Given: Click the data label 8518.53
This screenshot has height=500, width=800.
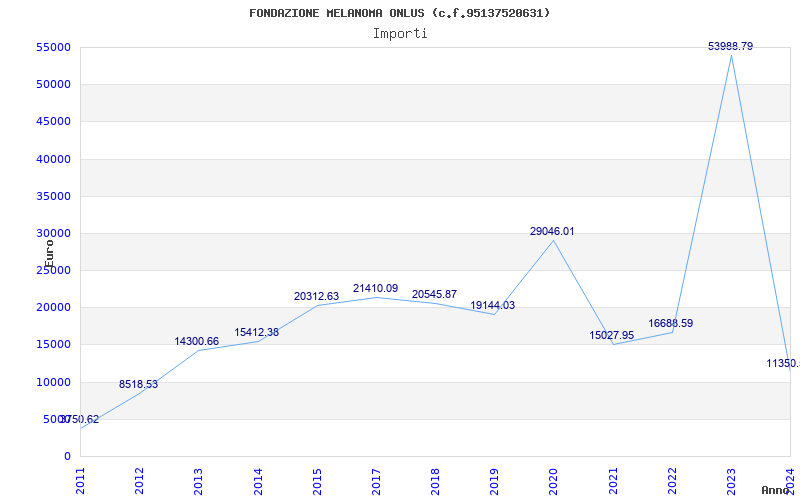Looking at the screenshot, I should pyautogui.click(x=139, y=385).
